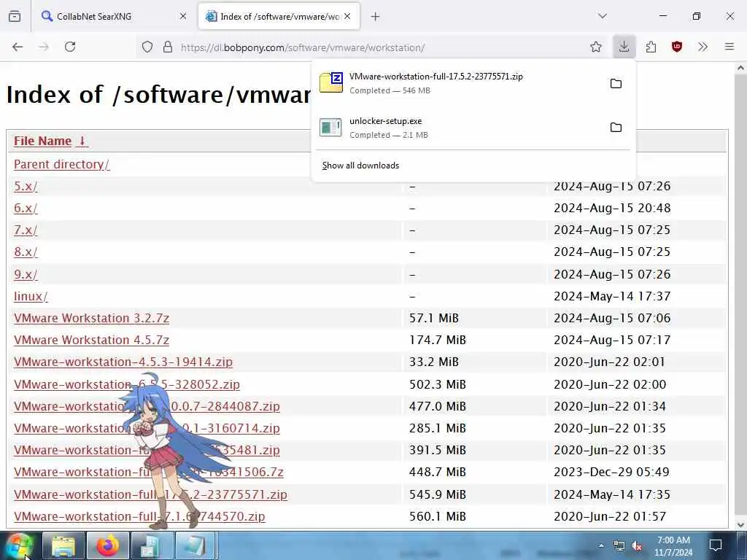Go back with the browser back arrow
The image size is (747, 560).
click(x=18, y=47)
